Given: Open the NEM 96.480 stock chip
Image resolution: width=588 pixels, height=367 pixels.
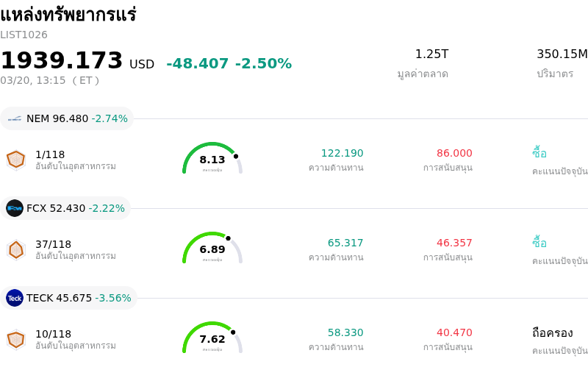Looking at the screenshot, I should coord(68,118).
